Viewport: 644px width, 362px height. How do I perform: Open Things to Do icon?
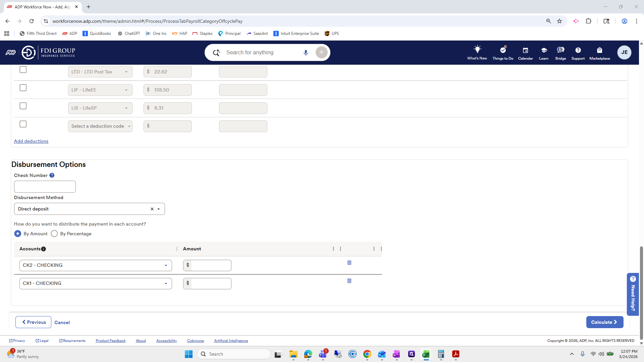502,50
